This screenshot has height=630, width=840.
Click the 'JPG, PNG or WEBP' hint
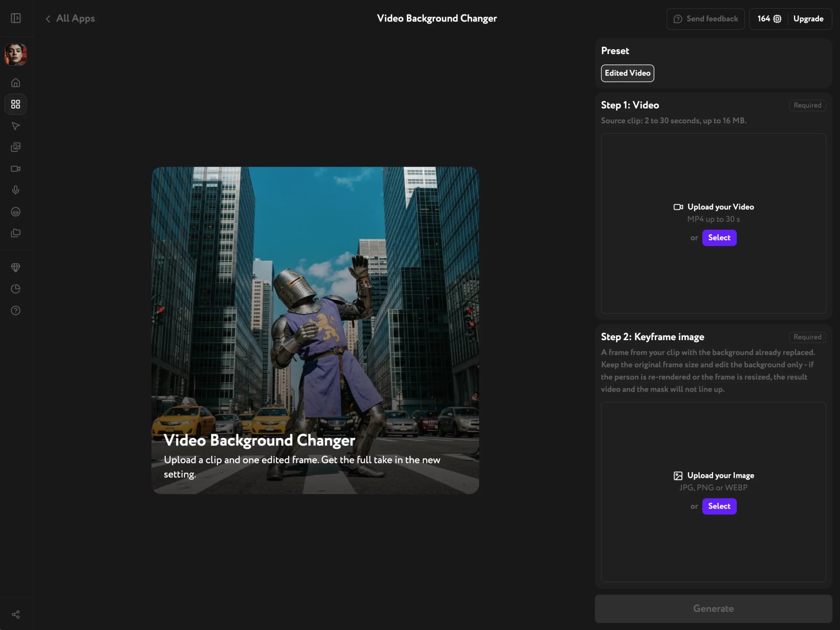click(713, 487)
